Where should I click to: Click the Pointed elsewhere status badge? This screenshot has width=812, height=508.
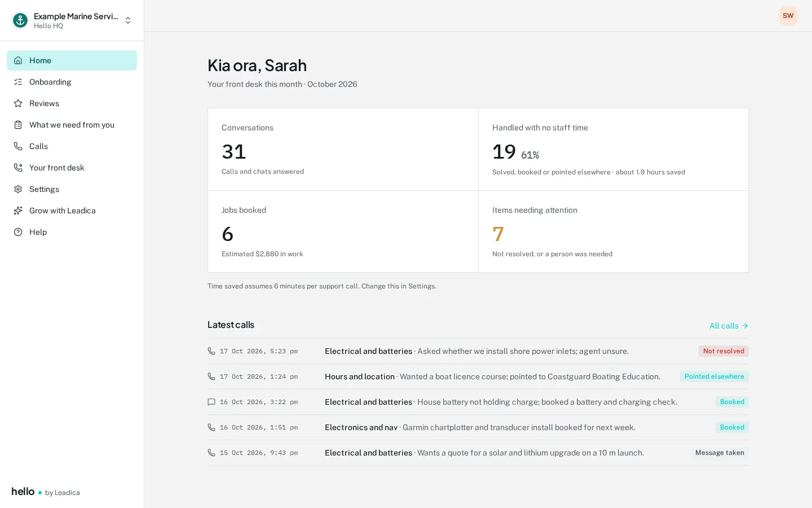pos(714,376)
